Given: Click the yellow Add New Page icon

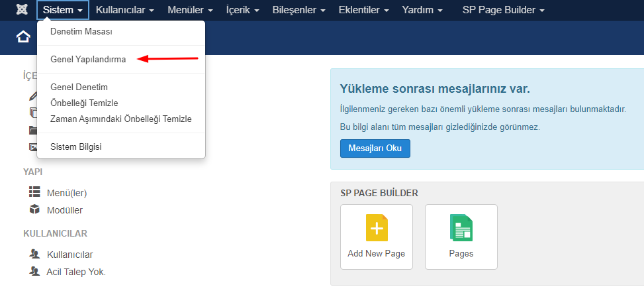Looking at the screenshot, I should click(377, 227).
